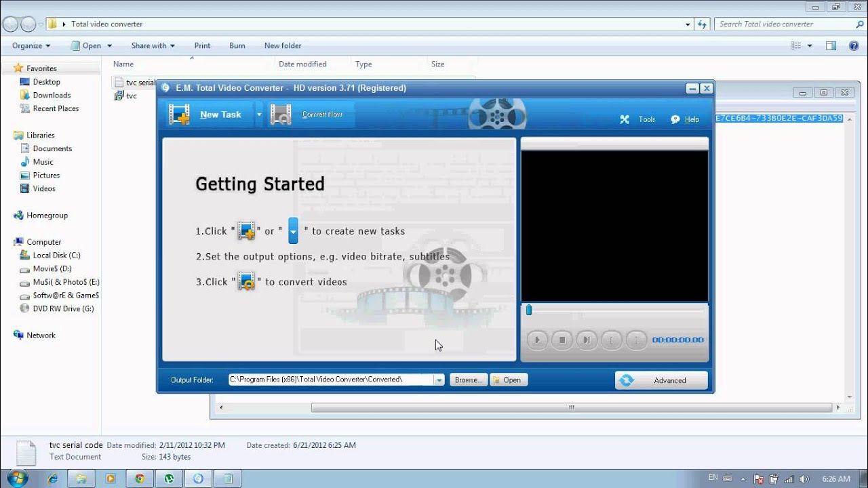Select Network in navigation pane
868x488 pixels.
pos(41,335)
